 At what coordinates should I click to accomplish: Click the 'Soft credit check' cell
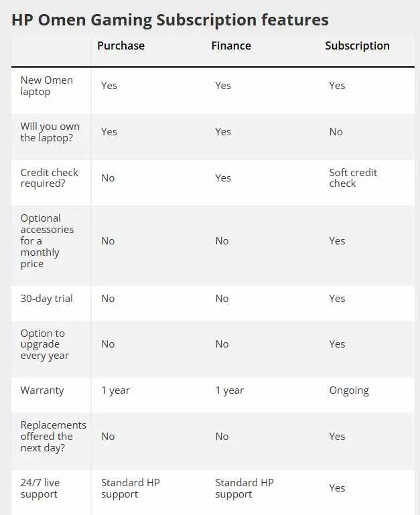(353, 177)
